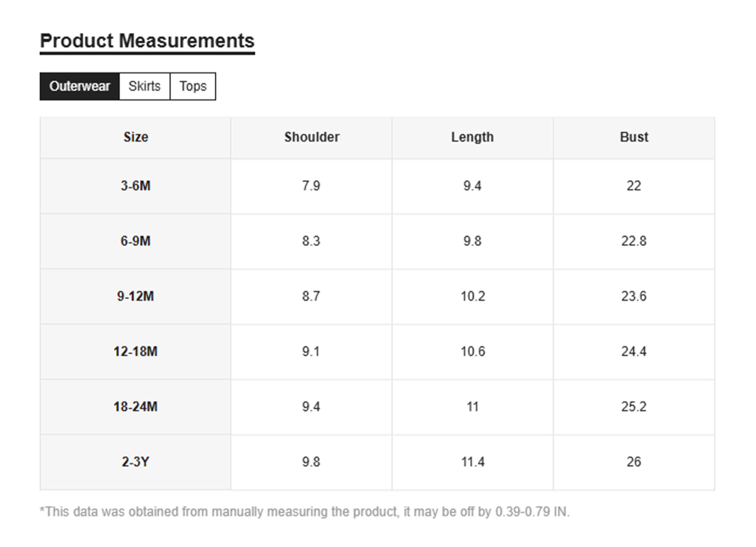Click the Shoulder column header
The height and width of the screenshot is (547, 756).
click(311, 137)
